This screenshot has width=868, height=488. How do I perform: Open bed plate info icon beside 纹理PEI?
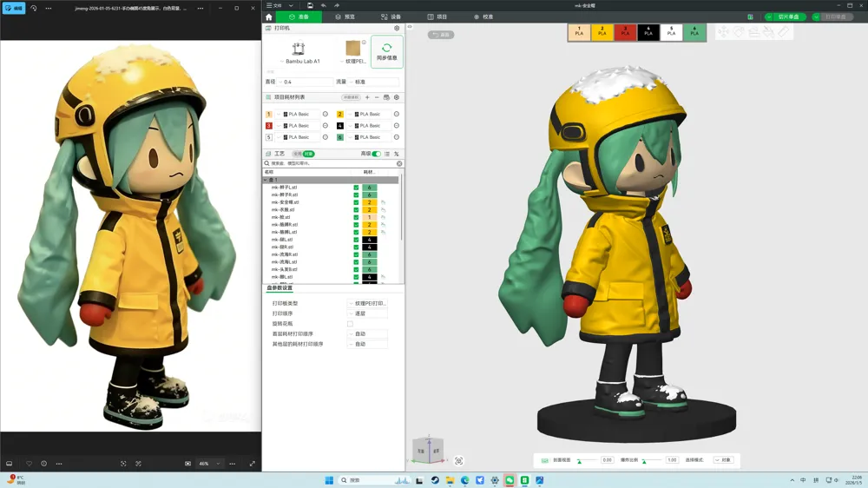coord(364,42)
